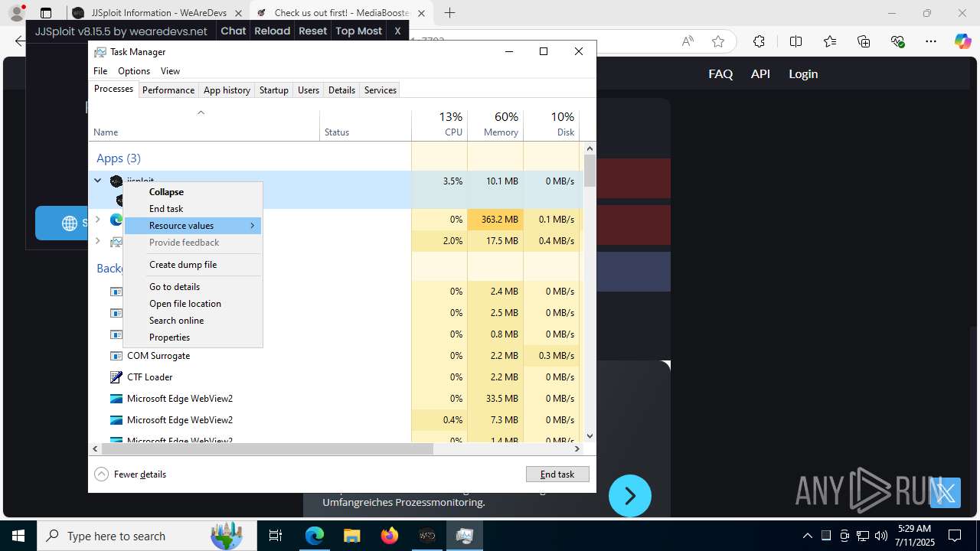Switch to the Performance tab
The image size is (980, 551).
[x=168, y=90]
